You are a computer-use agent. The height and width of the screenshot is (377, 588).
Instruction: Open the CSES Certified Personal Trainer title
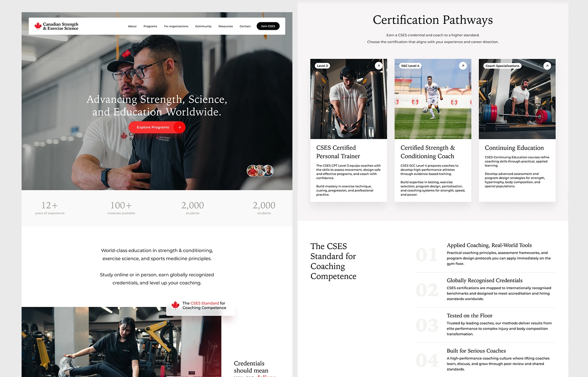(338, 152)
